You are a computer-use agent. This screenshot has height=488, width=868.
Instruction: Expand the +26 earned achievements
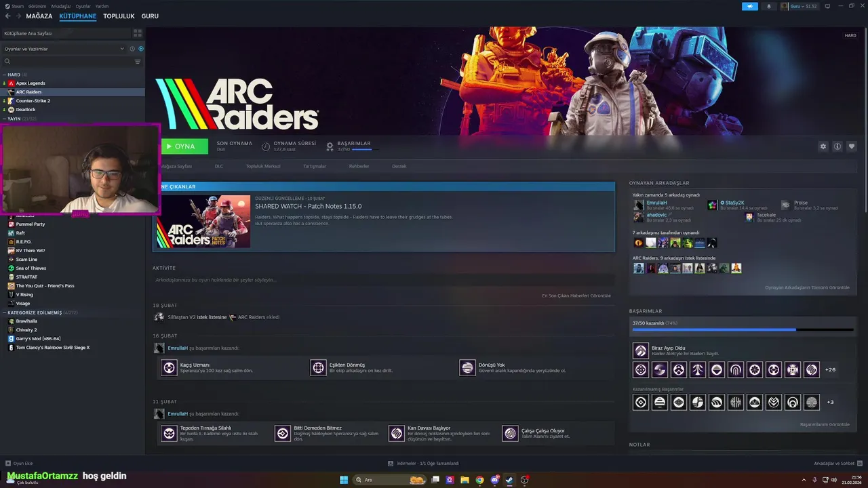[830, 370]
